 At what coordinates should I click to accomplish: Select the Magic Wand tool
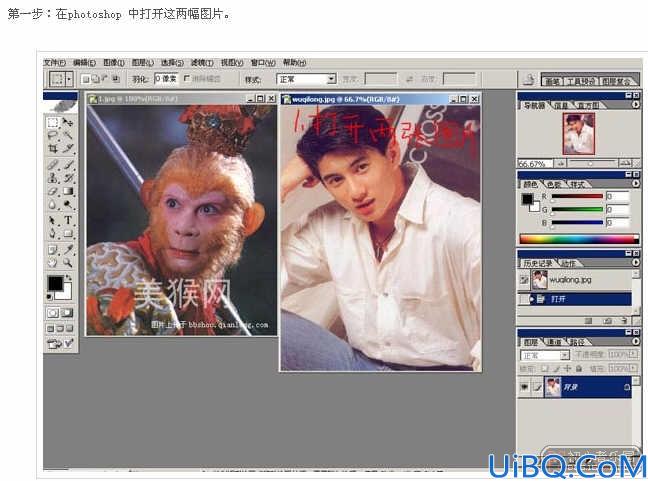[67, 135]
